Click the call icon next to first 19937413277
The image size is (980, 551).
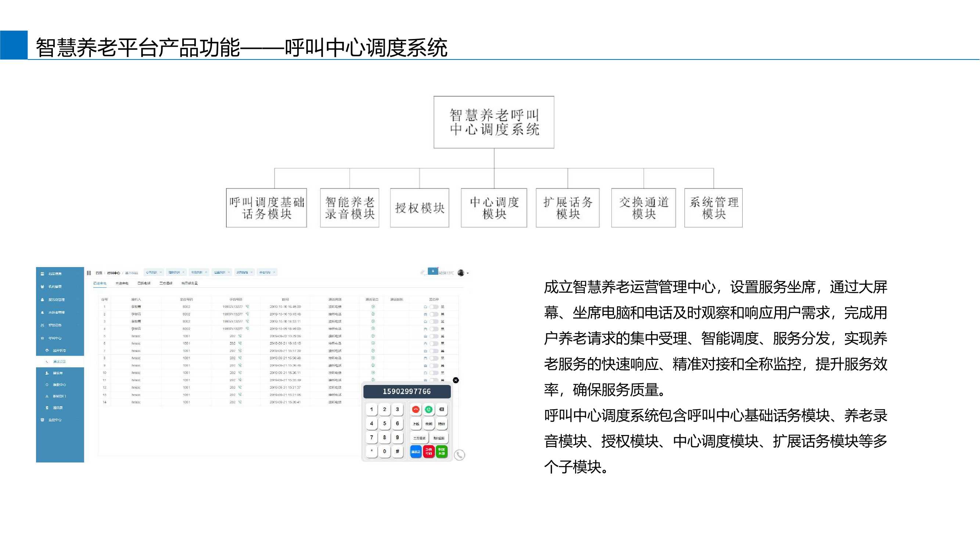point(247,306)
